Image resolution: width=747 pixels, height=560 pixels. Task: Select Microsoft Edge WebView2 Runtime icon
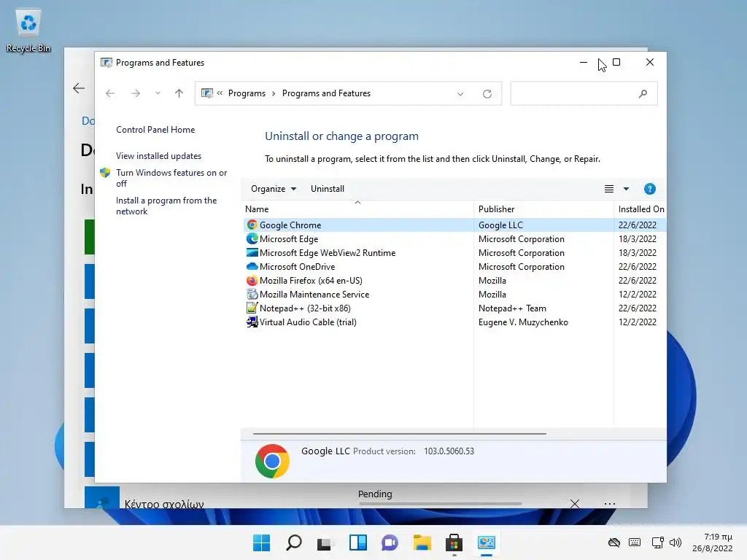coord(252,252)
